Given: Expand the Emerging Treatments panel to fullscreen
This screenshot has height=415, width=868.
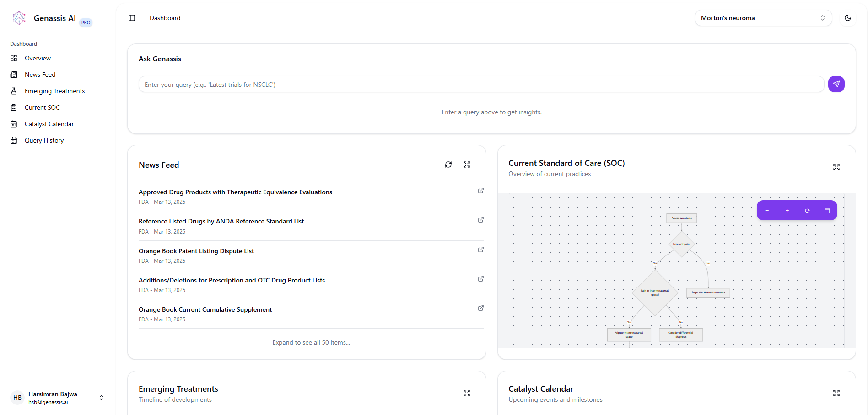Looking at the screenshot, I should click(x=466, y=393).
